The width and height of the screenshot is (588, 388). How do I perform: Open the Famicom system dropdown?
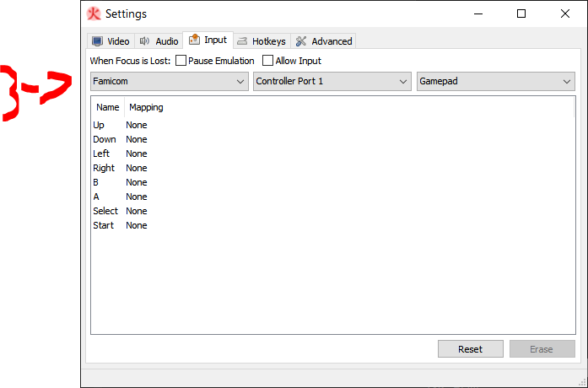(169, 82)
